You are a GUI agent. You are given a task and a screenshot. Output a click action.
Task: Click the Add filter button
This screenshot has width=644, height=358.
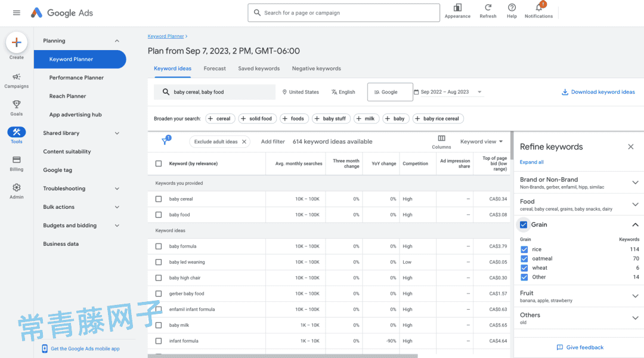tap(273, 142)
